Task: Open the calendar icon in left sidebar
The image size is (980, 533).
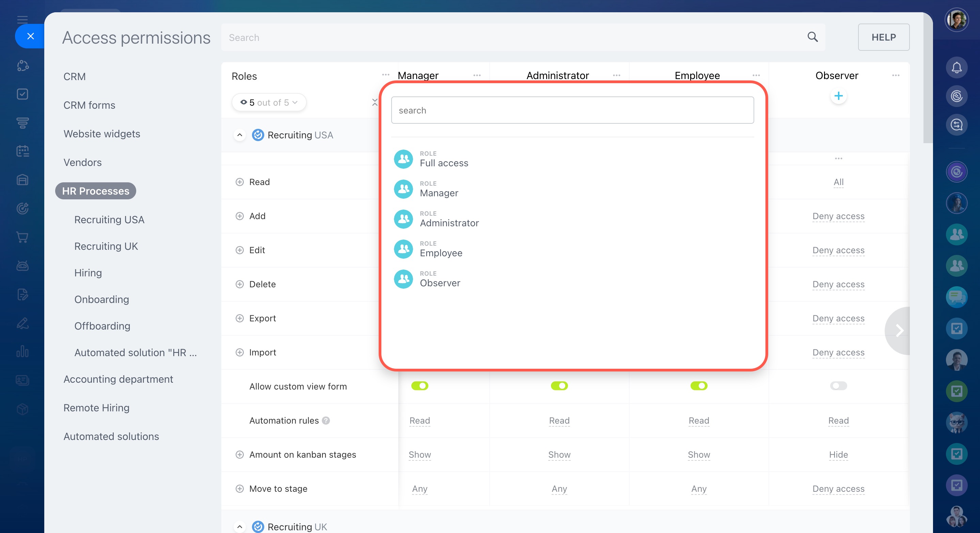Action: pyautogui.click(x=22, y=151)
